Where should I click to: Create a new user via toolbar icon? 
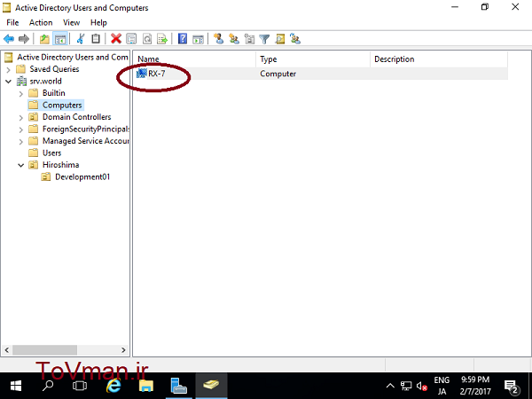218,39
